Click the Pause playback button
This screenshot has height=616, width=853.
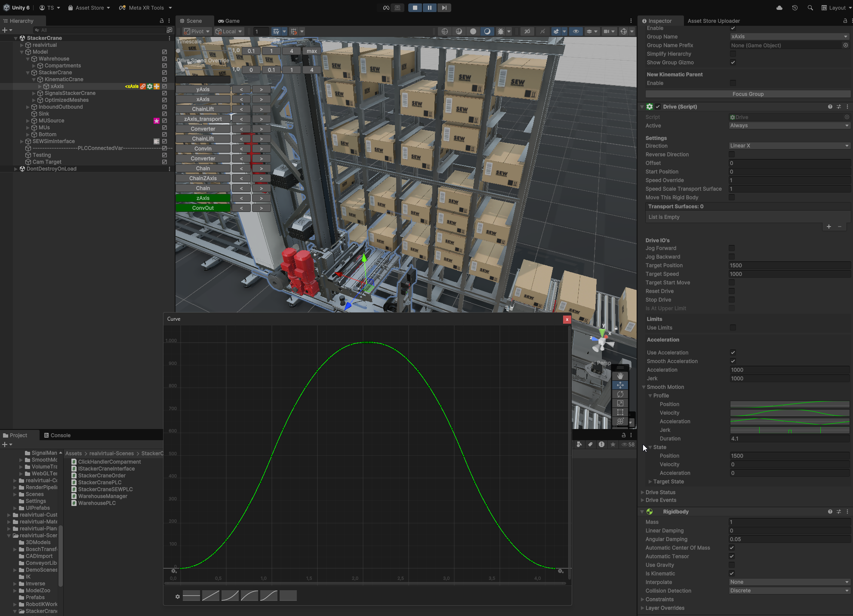[429, 8]
